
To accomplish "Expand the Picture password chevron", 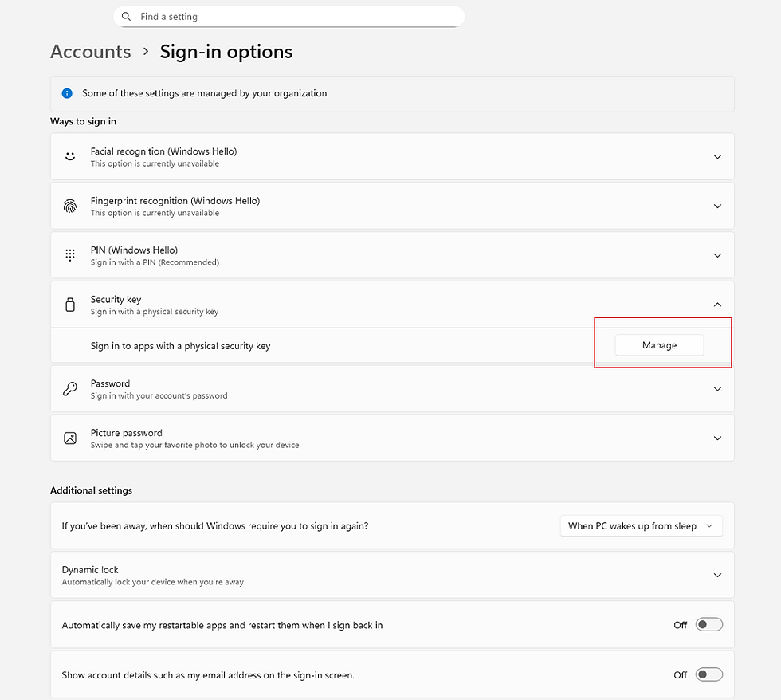I will [x=717, y=438].
